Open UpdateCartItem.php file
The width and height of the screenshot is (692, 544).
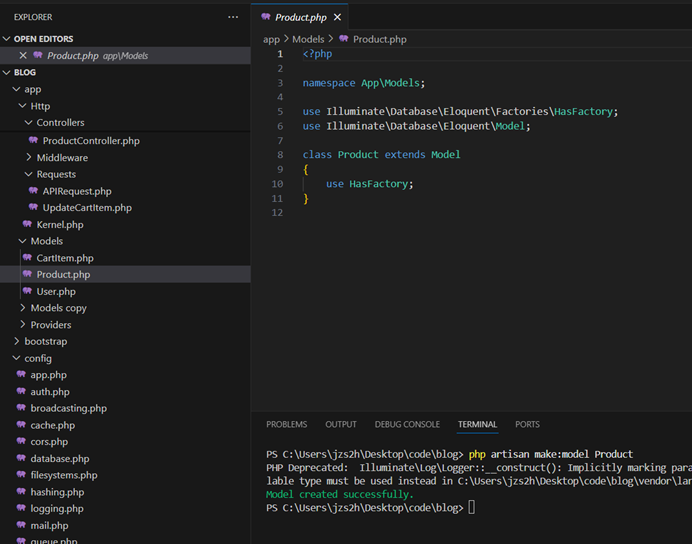point(87,207)
